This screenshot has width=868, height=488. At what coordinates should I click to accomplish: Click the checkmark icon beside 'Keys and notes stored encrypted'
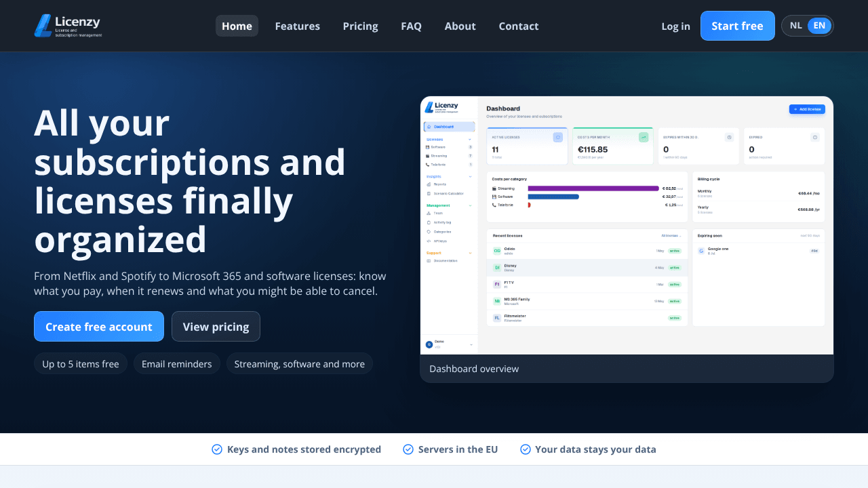[x=217, y=449]
